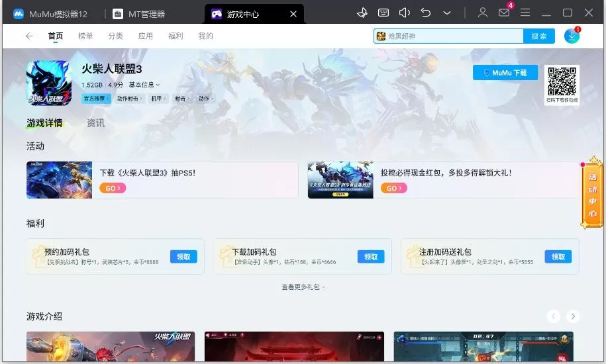606x364 pixels.
Task: Click the MuMu 下载 button
Action: tap(505, 73)
